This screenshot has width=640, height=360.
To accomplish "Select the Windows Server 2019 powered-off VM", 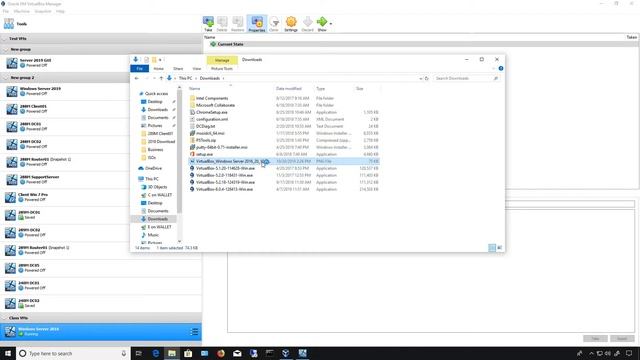I will [65, 91].
